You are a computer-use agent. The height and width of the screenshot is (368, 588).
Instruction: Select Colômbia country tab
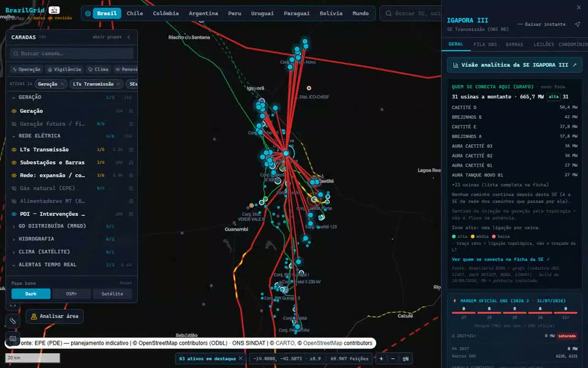tap(166, 13)
